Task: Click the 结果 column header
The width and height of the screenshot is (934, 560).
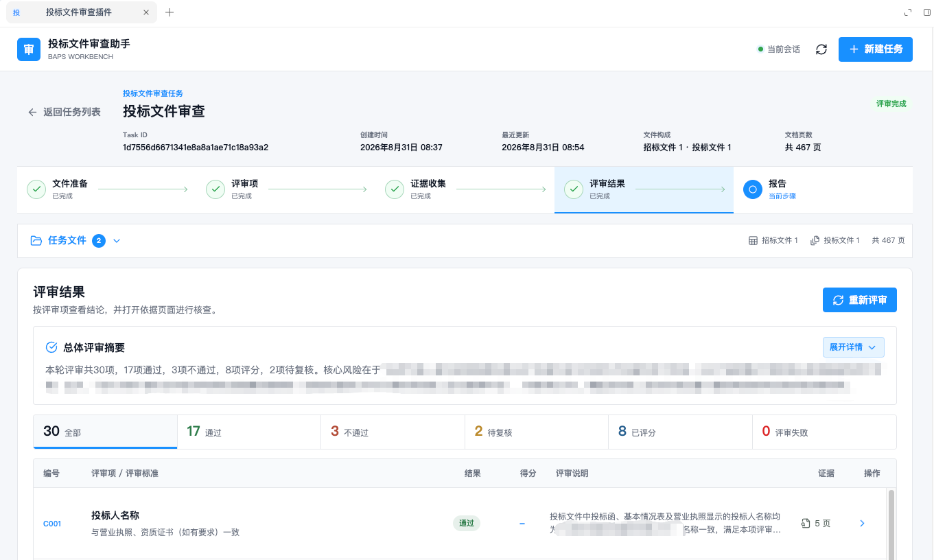Action: [473, 474]
